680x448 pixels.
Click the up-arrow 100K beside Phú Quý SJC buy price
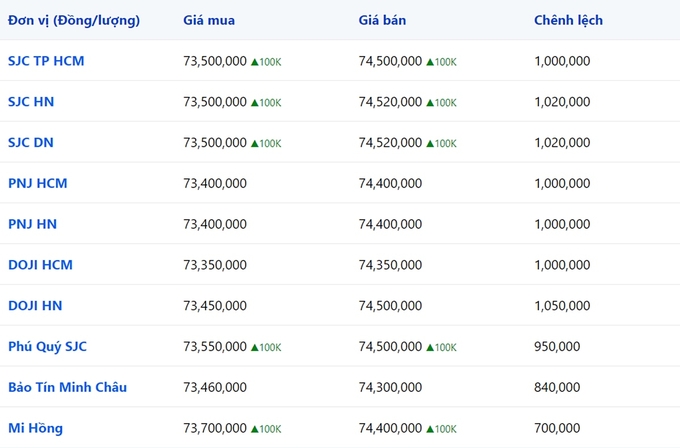click(x=266, y=347)
